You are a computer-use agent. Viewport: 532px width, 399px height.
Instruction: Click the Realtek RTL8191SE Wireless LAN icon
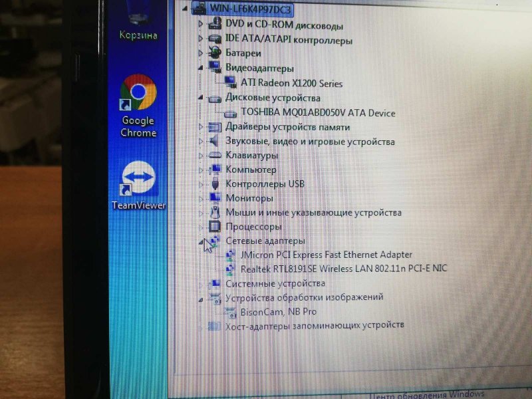pyautogui.click(x=231, y=268)
